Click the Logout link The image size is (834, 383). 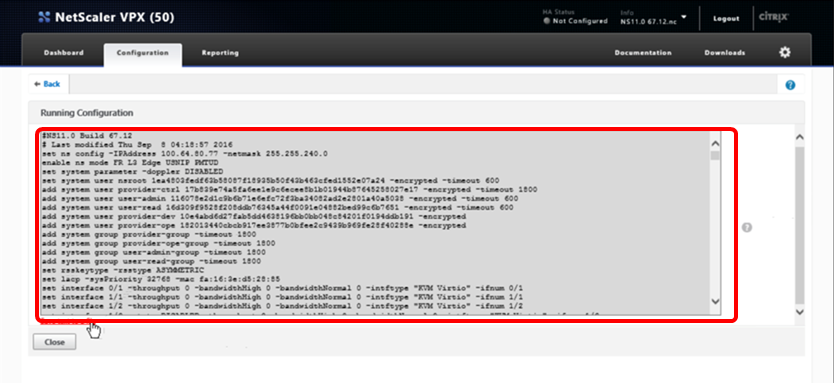(726, 19)
